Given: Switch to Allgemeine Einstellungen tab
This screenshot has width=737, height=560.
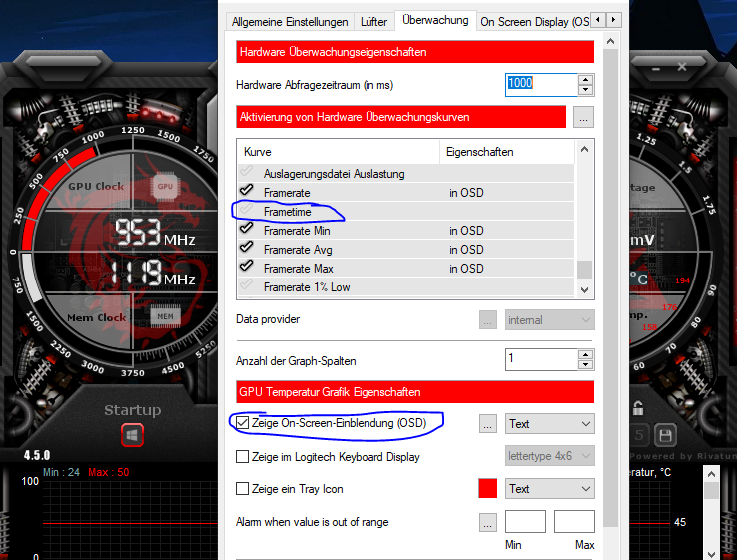Looking at the screenshot, I should point(290,22).
